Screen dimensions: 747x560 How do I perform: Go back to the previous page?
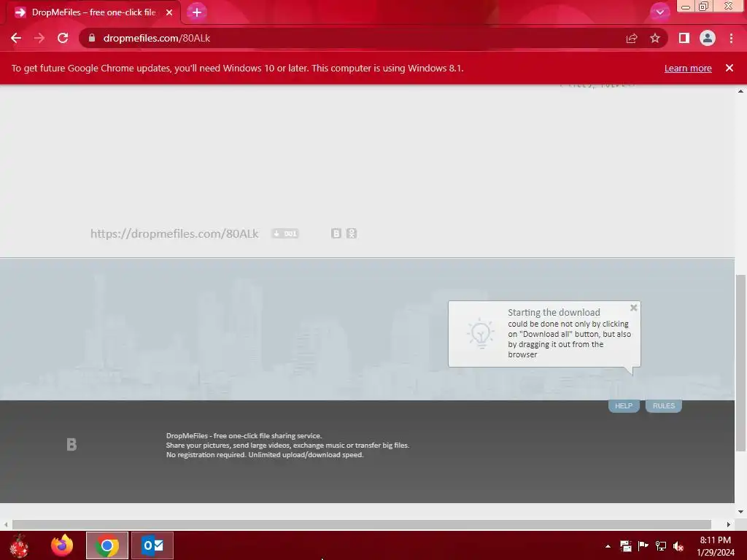[16, 38]
